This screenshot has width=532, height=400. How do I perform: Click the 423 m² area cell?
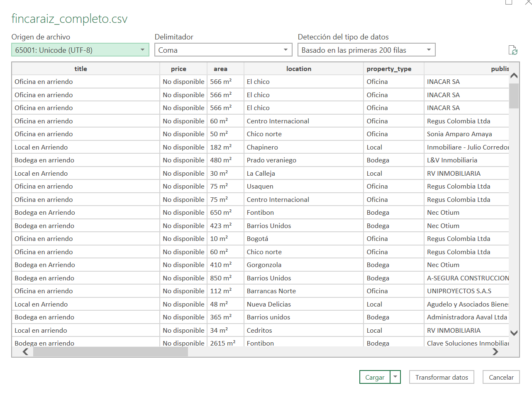[x=225, y=226]
